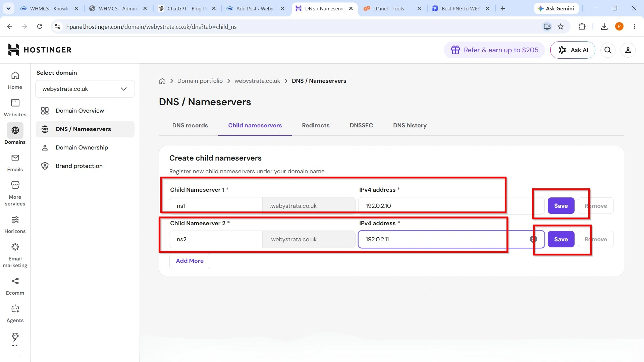Remove Child Nameserver 1
This screenshot has height=362, width=644.
point(596,206)
